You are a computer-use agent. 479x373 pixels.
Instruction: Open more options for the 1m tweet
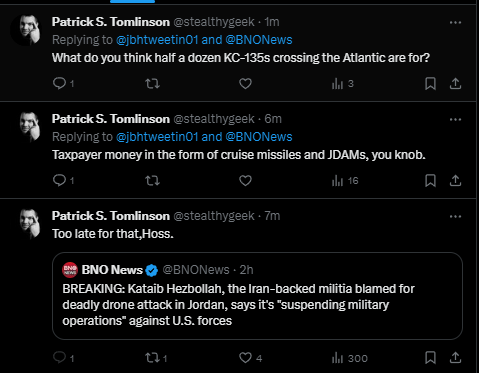(455, 22)
